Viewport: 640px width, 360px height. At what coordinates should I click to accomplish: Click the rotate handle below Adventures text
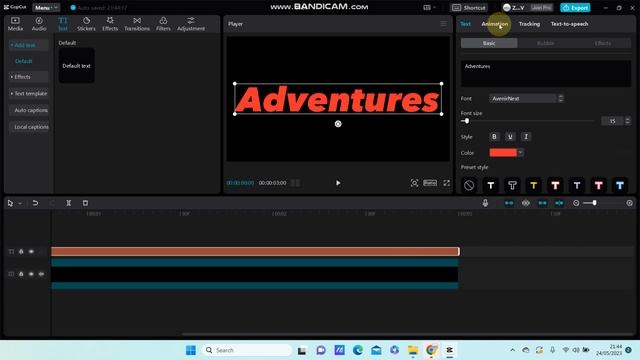pos(338,124)
